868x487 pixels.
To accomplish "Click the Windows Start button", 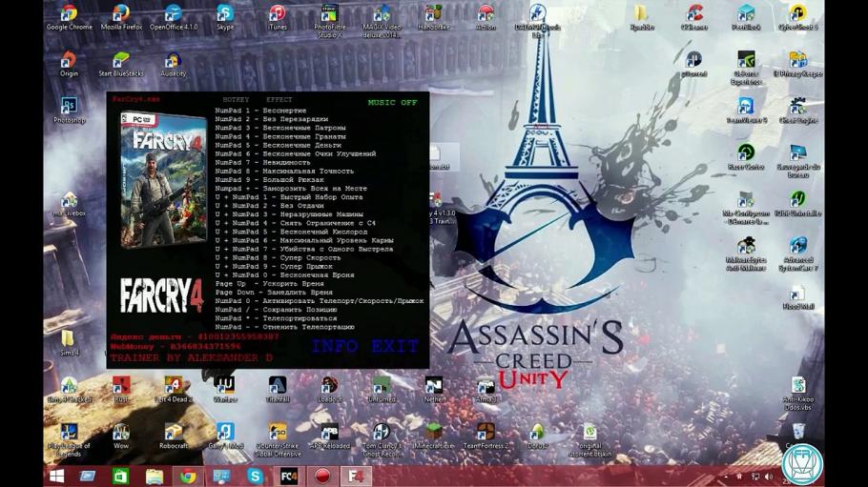I will pyautogui.click(x=56, y=476).
